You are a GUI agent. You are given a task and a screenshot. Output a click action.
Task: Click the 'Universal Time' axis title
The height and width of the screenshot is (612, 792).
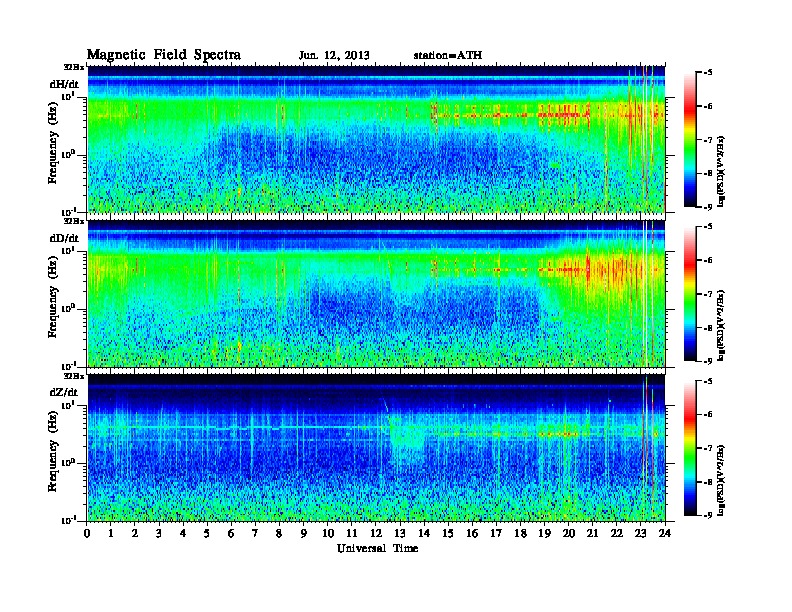378,548
